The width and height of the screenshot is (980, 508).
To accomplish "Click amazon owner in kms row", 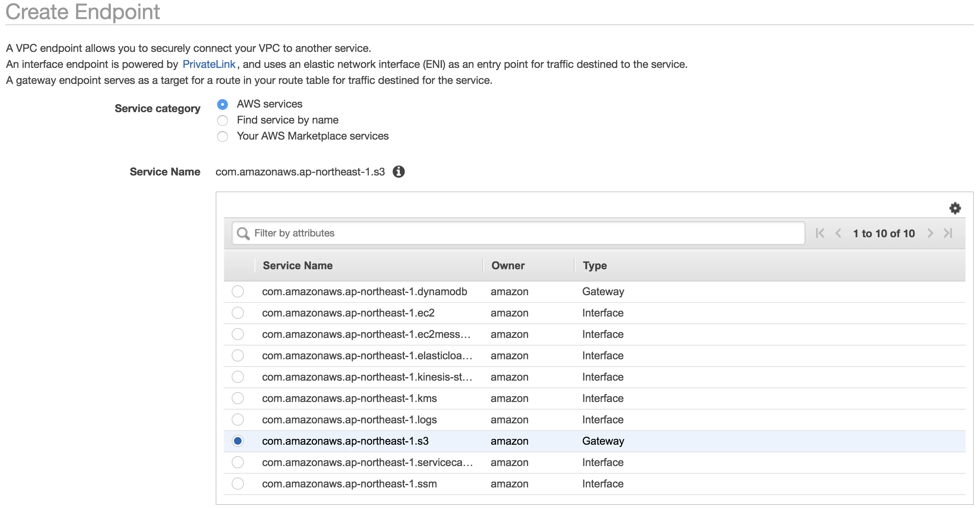I will tap(509, 399).
